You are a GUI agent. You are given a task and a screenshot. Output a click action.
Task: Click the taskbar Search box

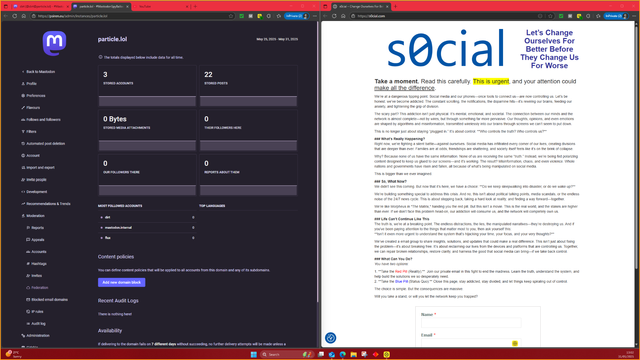point(287,354)
